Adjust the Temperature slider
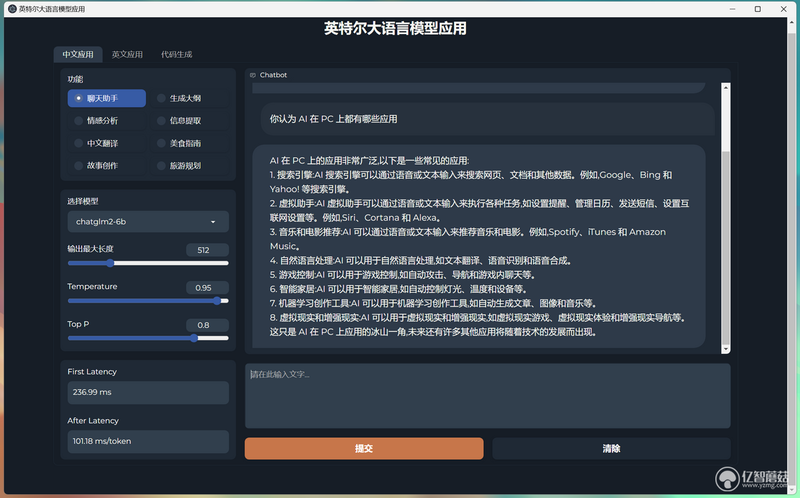 (x=148, y=301)
